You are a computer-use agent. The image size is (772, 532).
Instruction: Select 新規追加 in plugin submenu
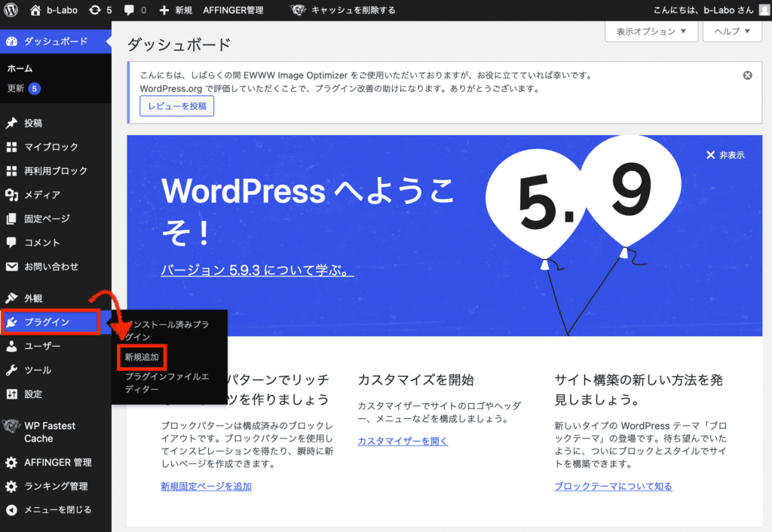pos(142,357)
